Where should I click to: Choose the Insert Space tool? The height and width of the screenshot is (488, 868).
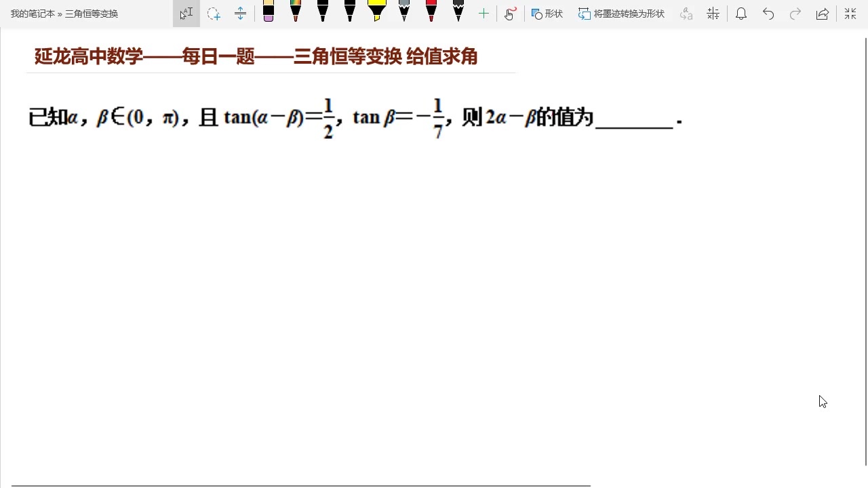click(240, 14)
